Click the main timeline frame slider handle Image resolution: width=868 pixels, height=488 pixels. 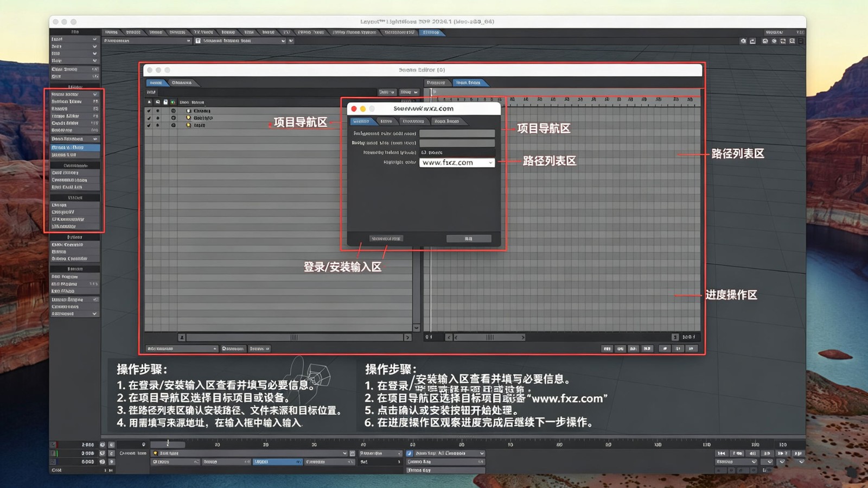(x=168, y=444)
